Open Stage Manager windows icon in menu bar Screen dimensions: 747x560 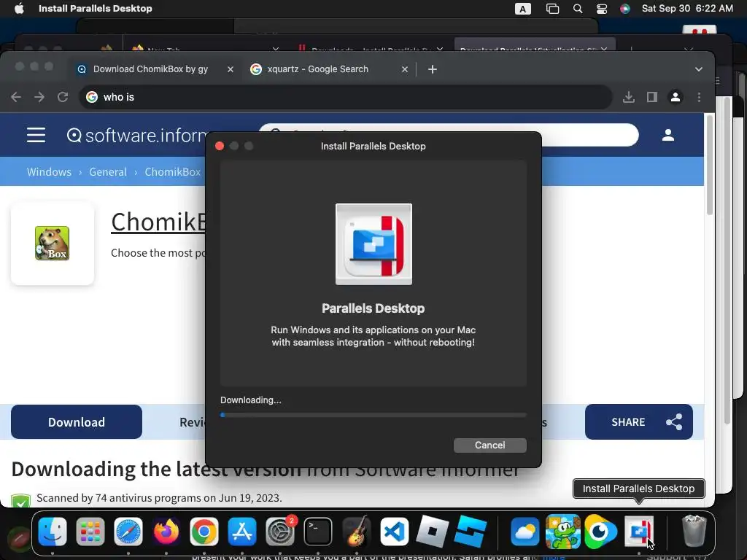(x=552, y=9)
